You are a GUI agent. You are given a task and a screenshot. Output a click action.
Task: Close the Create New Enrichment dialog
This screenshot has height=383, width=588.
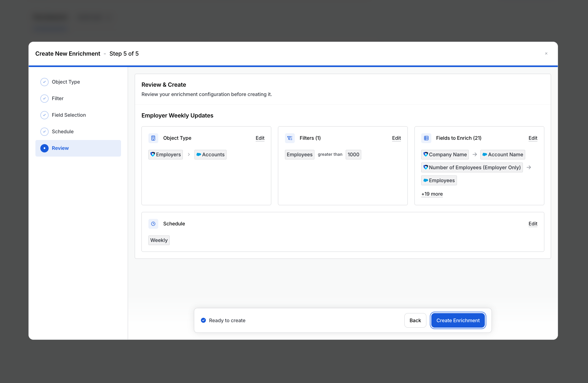pyautogui.click(x=546, y=54)
